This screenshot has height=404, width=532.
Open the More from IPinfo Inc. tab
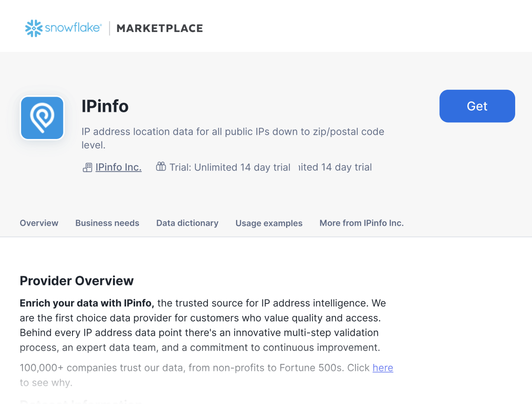[x=362, y=223]
